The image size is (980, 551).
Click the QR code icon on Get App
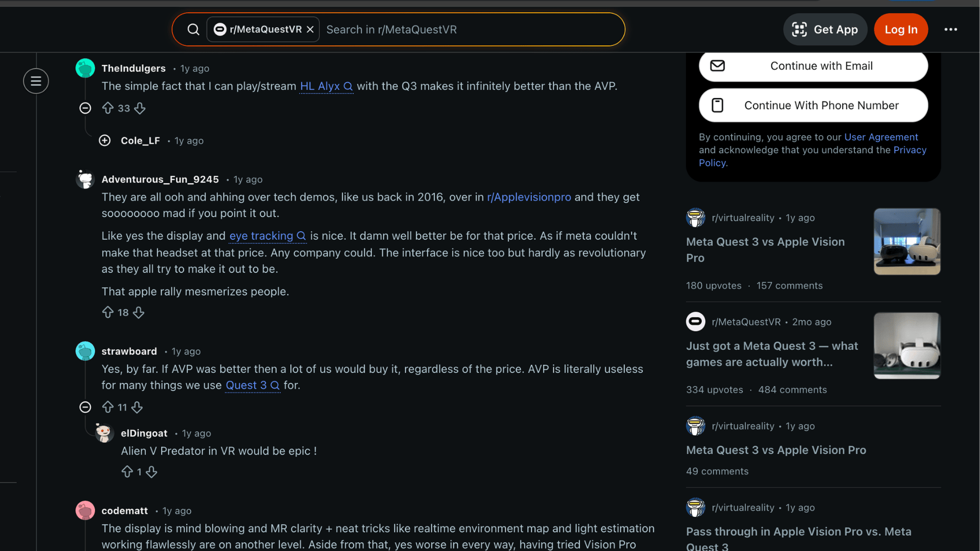pos(799,29)
